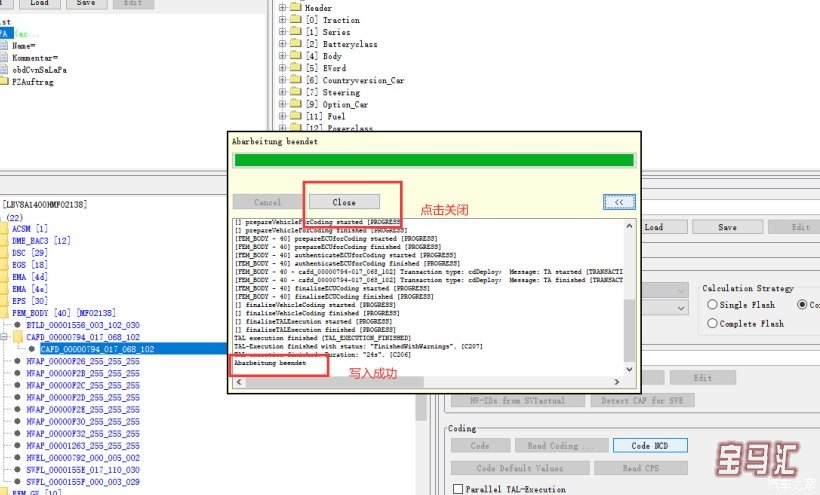Click the PZAuftrag folder icon
Screen dimensions: 820x495
[4, 81]
